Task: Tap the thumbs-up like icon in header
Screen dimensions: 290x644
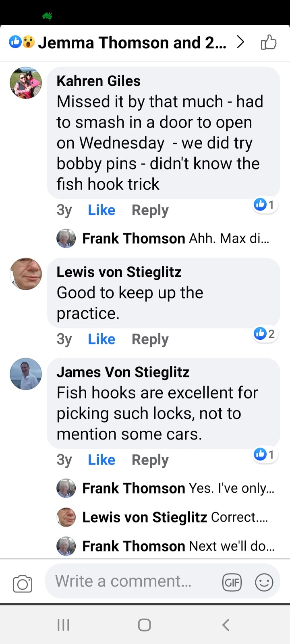Action: point(268,42)
